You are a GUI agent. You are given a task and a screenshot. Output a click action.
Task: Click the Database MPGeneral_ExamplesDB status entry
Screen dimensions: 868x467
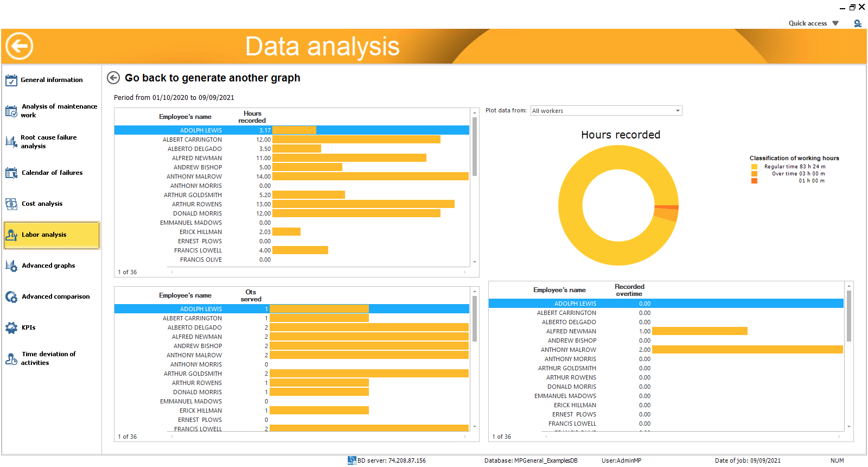click(531, 460)
